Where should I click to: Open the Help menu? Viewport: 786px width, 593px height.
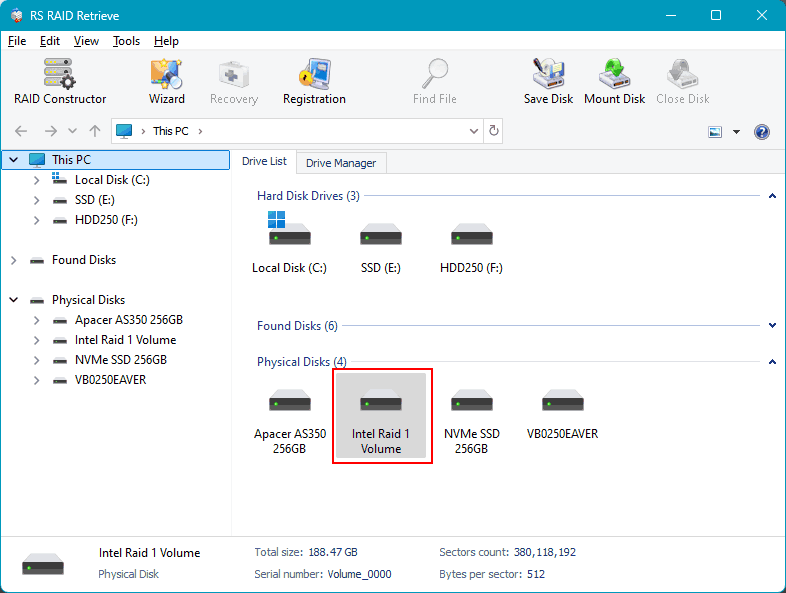(166, 41)
